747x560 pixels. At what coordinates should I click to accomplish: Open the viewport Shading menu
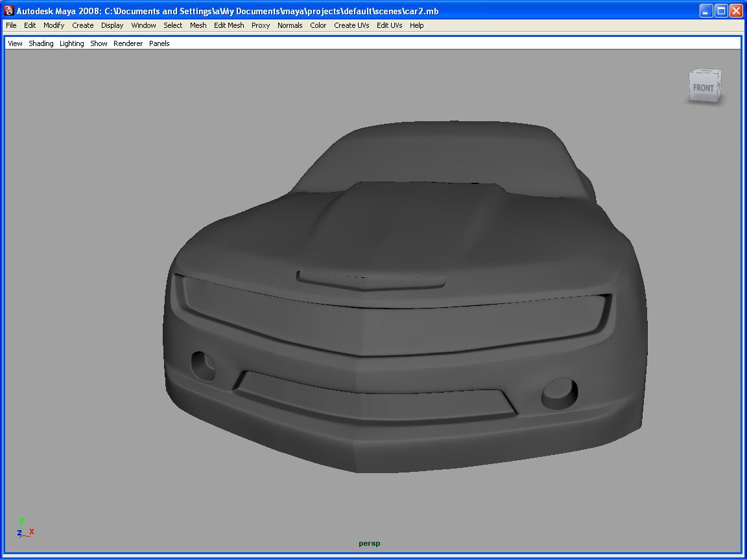(41, 43)
